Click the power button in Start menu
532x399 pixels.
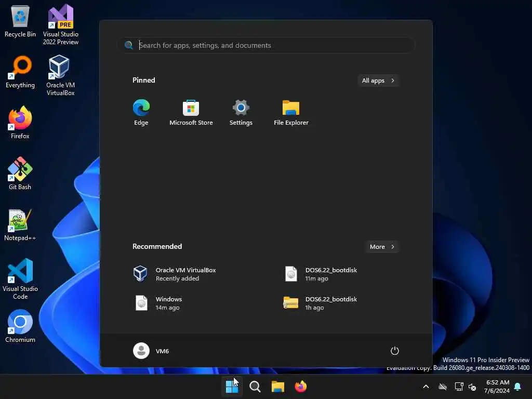point(395,351)
